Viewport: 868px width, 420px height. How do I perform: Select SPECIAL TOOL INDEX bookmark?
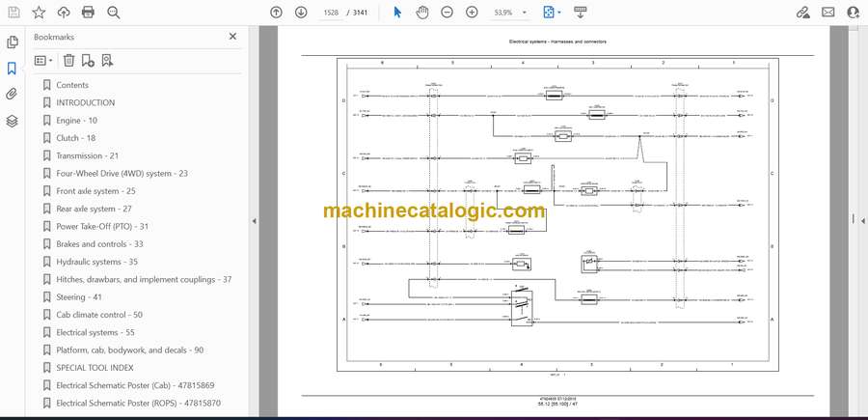coord(95,368)
